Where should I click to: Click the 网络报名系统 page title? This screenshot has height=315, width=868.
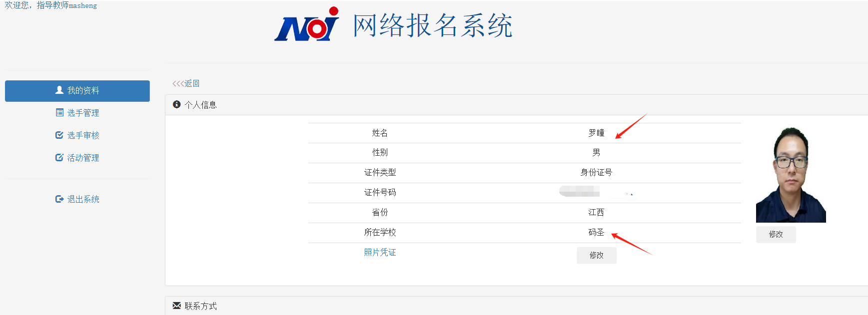433,25
